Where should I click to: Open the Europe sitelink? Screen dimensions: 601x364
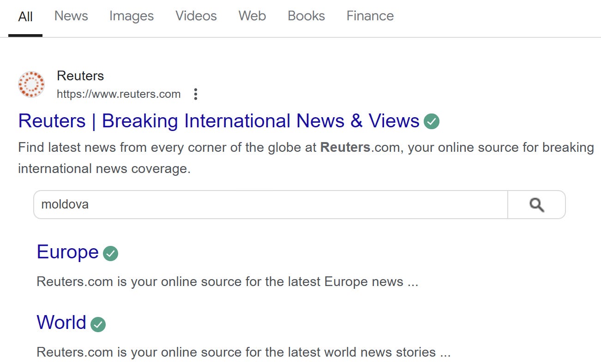(68, 252)
